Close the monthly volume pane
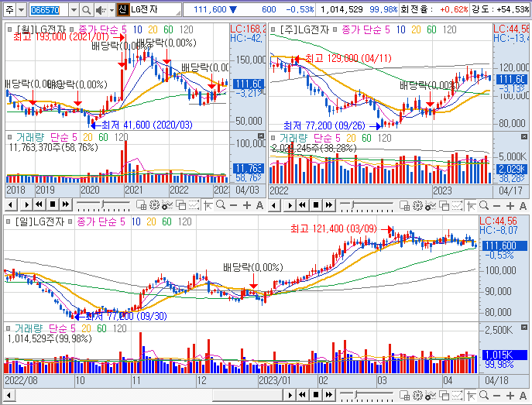This screenshot has height=405, width=532. (260, 136)
